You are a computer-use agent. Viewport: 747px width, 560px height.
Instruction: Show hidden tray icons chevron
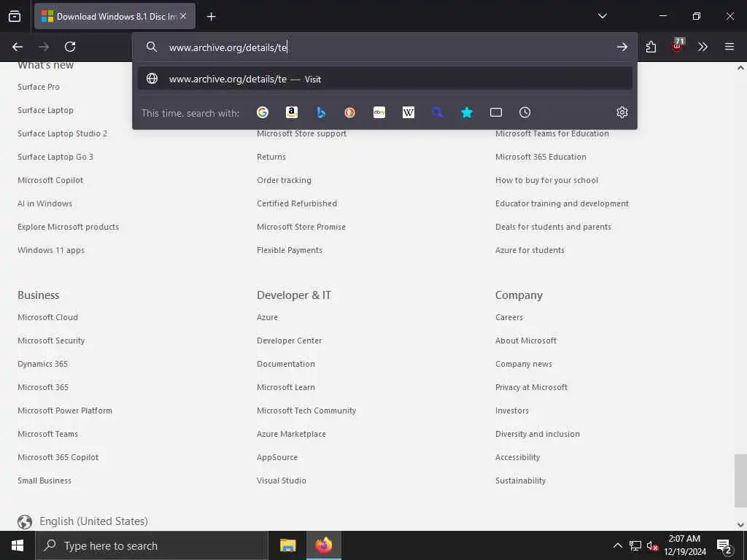617,545
